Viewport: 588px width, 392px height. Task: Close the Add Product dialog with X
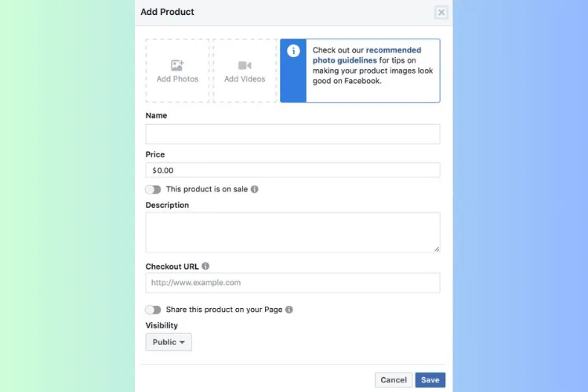click(441, 13)
